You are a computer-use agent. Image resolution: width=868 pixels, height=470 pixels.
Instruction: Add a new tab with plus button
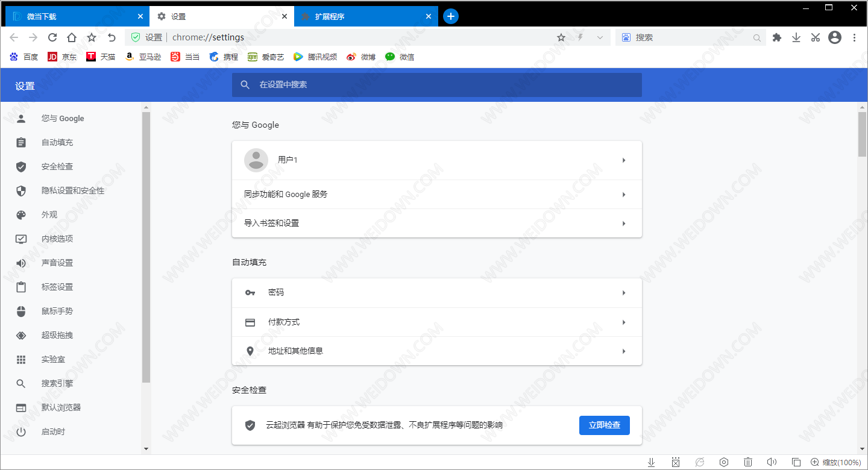451,16
